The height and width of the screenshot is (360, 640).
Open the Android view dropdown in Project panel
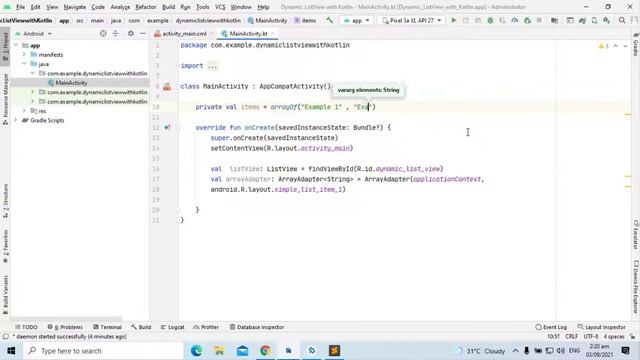[34, 33]
